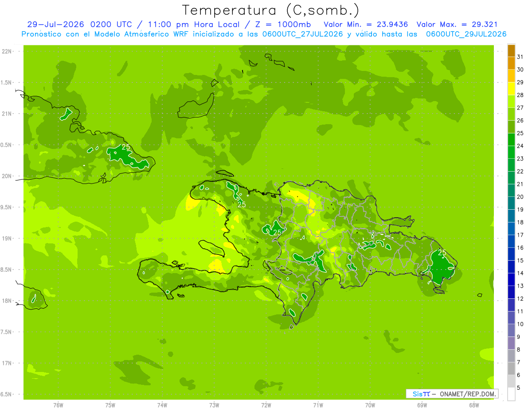Viewport: 532px width, 411px height.
Task: Pick the legend swatch between 26 and 27
Action: click(511, 114)
